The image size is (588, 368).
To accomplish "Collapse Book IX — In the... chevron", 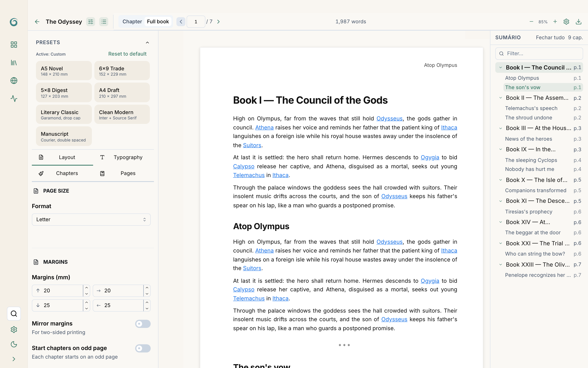I will pos(501,149).
